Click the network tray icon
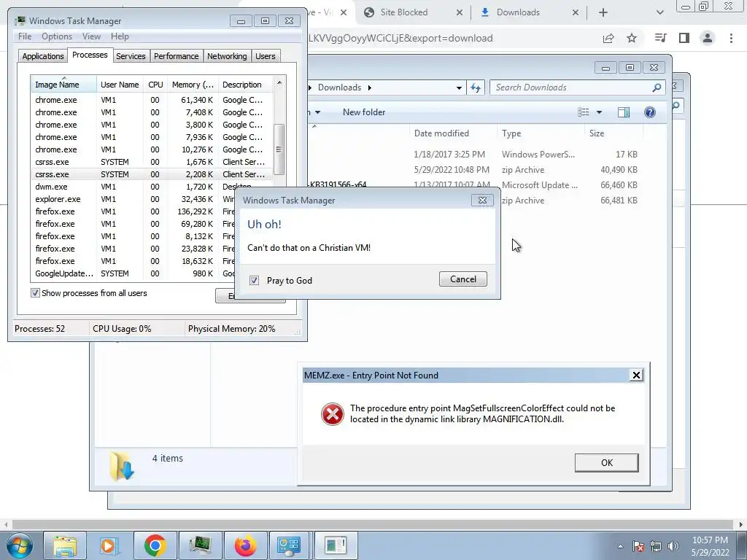Screen dimensions: 747x560 coord(656,546)
